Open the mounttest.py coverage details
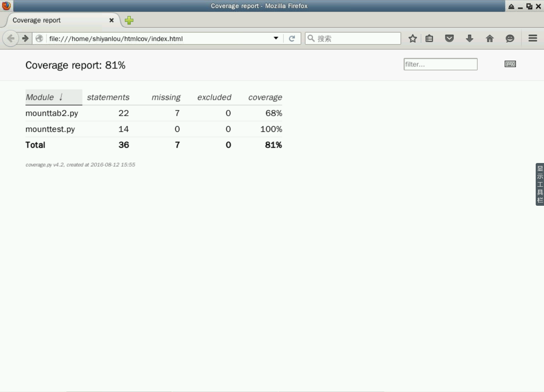 50,129
